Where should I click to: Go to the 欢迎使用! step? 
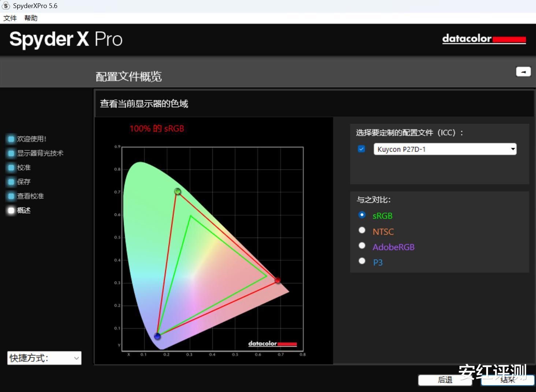point(31,139)
